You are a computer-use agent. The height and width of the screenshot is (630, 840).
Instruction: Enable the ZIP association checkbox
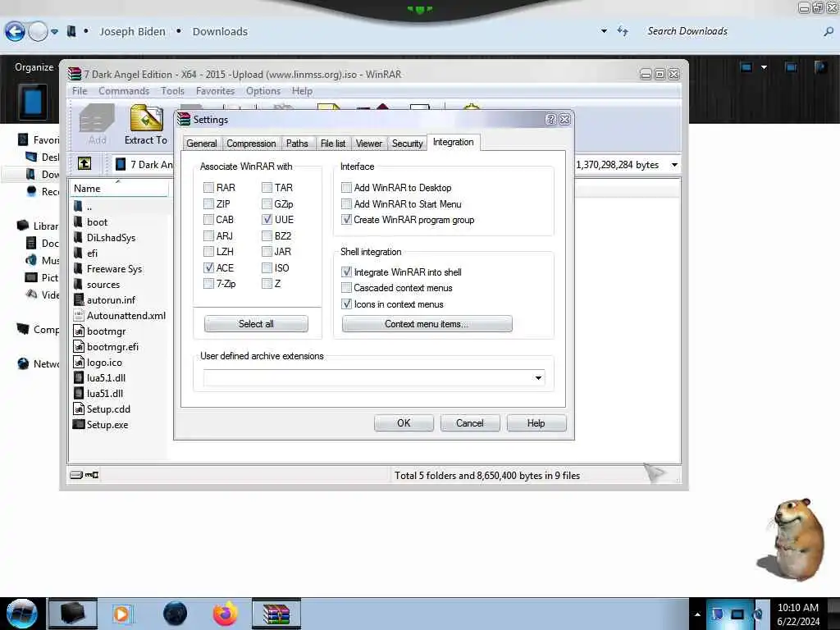click(x=208, y=203)
